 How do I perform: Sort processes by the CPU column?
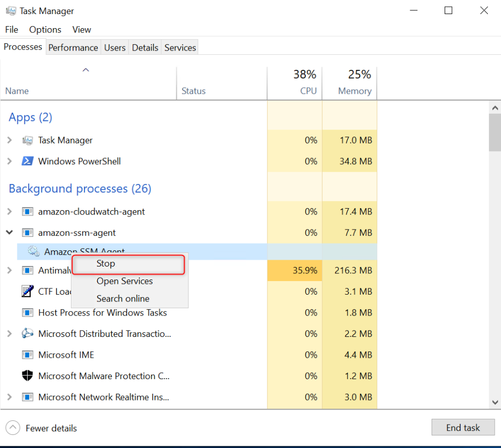[308, 91]
